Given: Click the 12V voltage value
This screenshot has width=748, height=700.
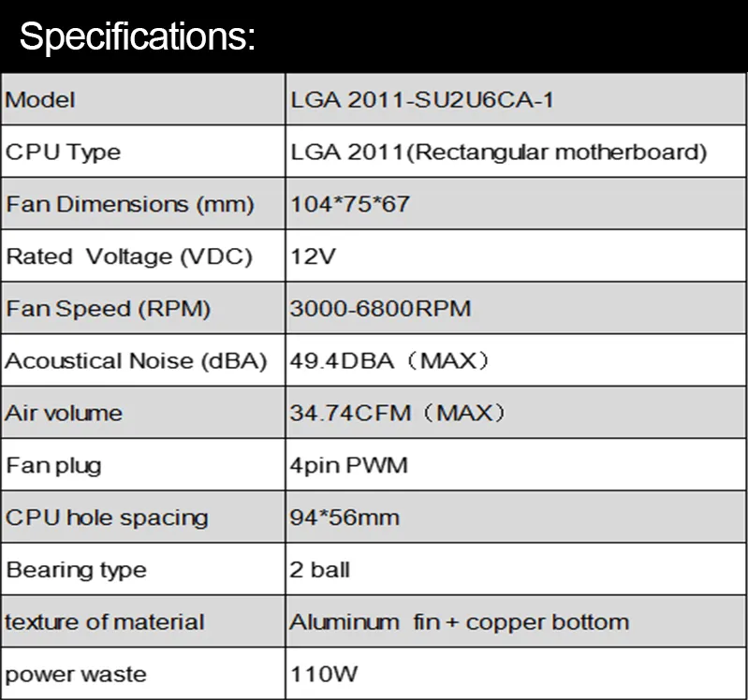Looking at the screenshot, I should pyautogui.click(x=313, y=256).
